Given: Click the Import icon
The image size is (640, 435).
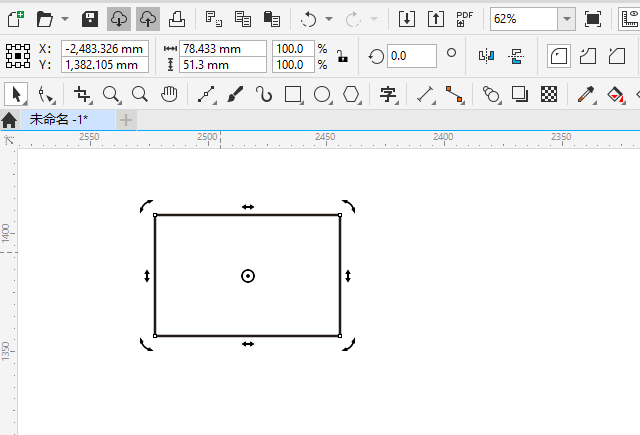Looking at the screenshot, I should pos(407,19).
